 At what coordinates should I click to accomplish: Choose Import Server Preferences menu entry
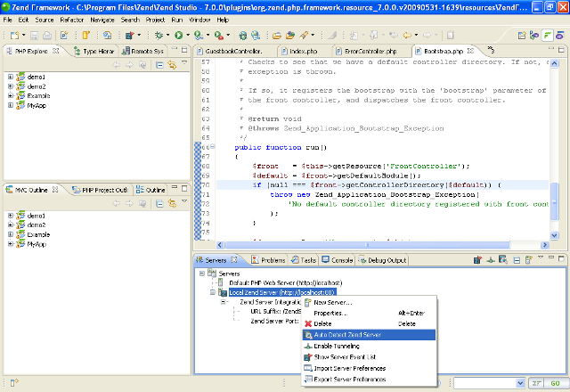click(x=369, y=368)
